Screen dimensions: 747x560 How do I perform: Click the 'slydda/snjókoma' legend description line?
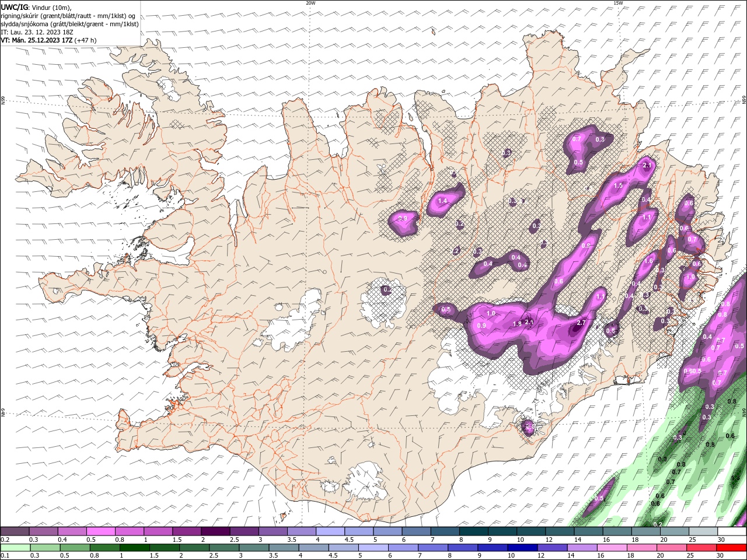(69, 23)
